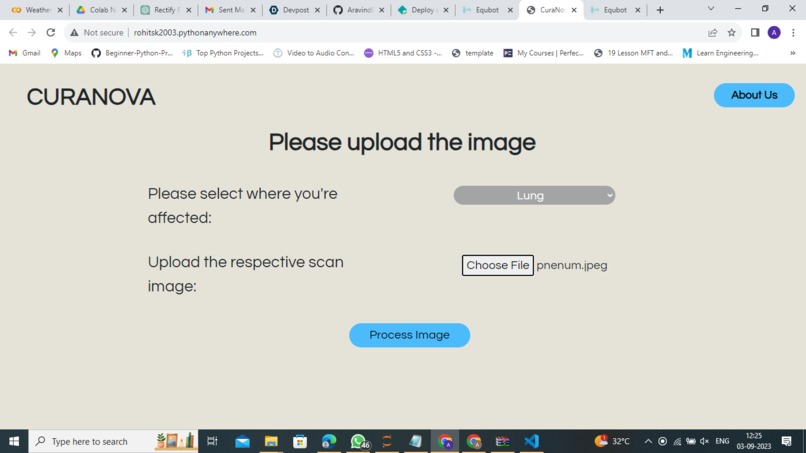Image resolution: width=806 pixels, height=453 pixels.
Task: Open Learn Engineering bookmark
Action: [x=720, y=53]
